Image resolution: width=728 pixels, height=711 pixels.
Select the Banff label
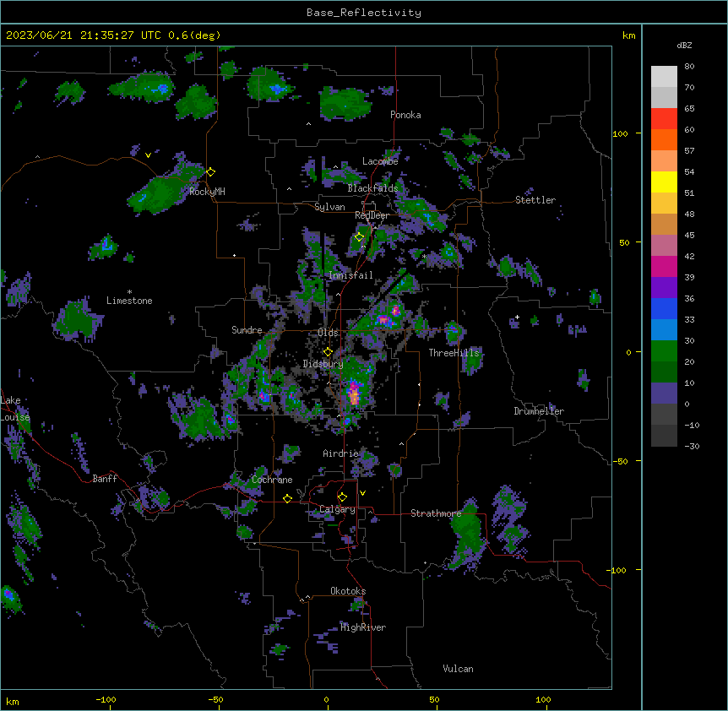[x=105, y=479]
